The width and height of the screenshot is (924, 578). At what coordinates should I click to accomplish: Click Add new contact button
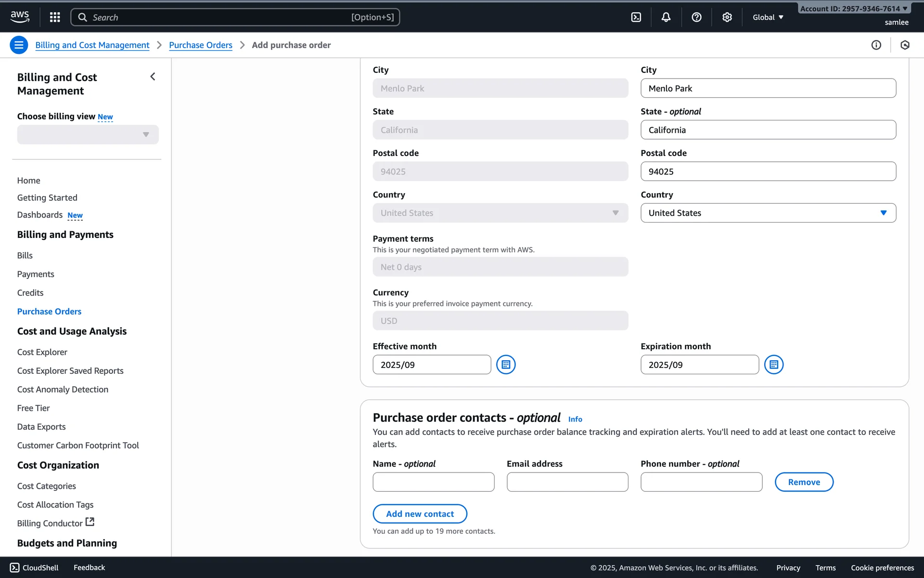pyautogui.click(x=420, y=514)
